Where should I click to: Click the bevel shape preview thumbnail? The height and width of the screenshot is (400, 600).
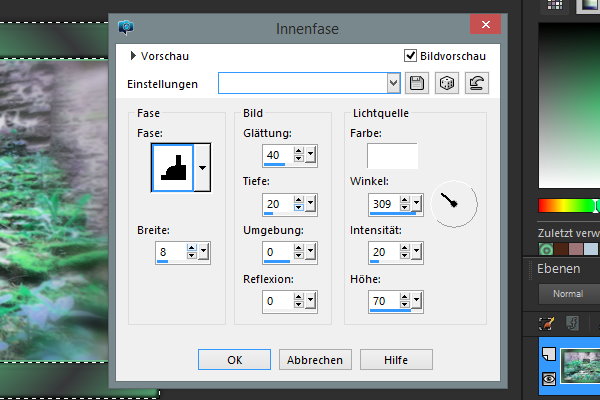coord(172,167)
